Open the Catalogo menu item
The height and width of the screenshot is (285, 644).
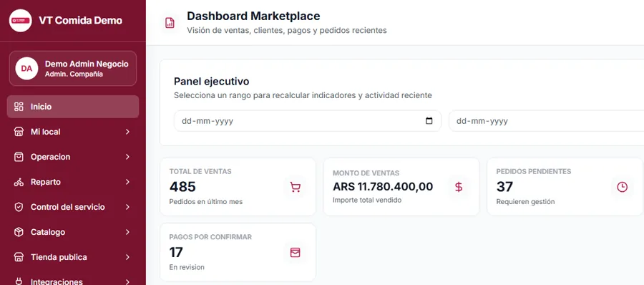tap(73, 232)
